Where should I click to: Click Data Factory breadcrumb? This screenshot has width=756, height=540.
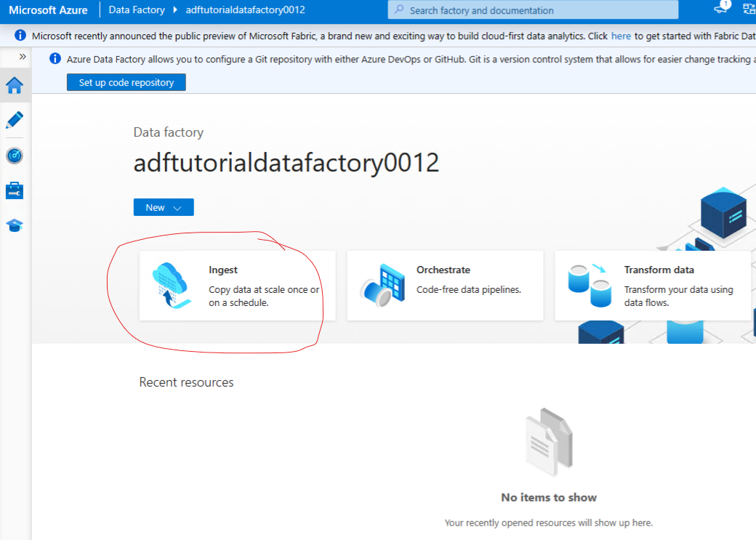[x=137, y=9]
